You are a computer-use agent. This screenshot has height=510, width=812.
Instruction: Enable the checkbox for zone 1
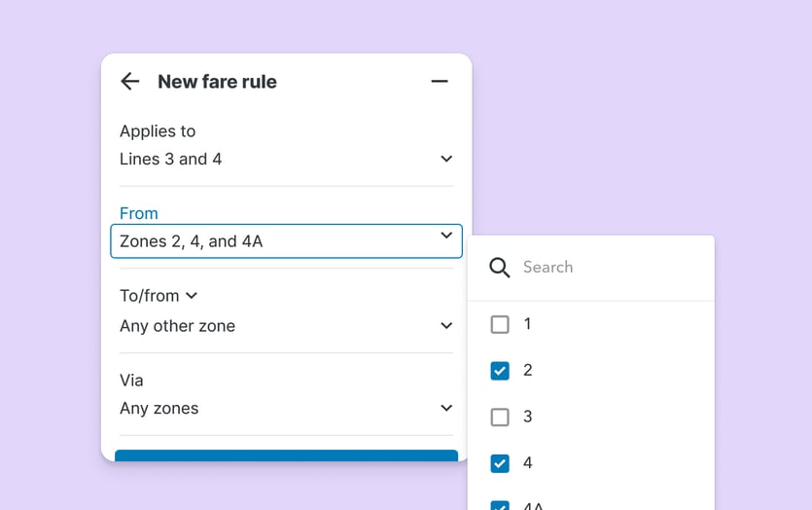tap(500, 324)
